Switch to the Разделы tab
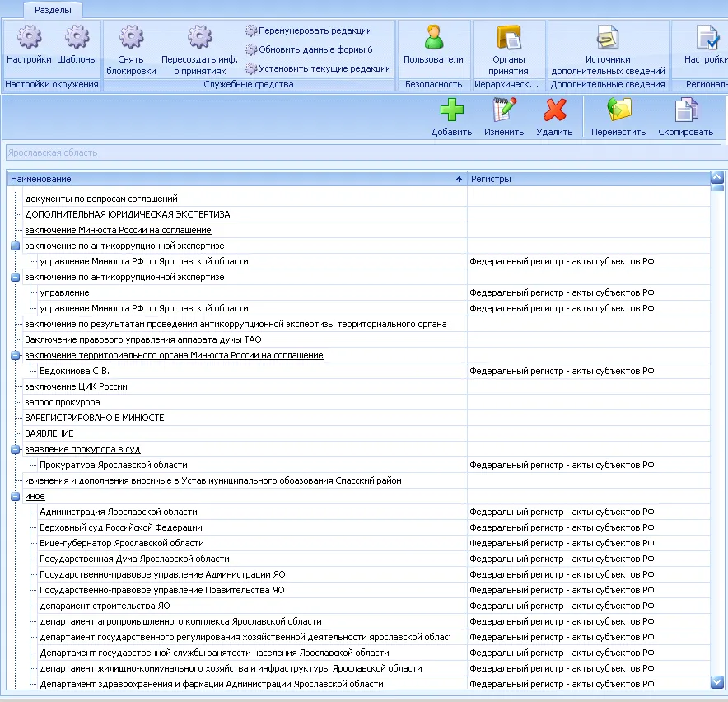Image resolution: width=728 pixels, height=702 pixels. pos(53,10)
